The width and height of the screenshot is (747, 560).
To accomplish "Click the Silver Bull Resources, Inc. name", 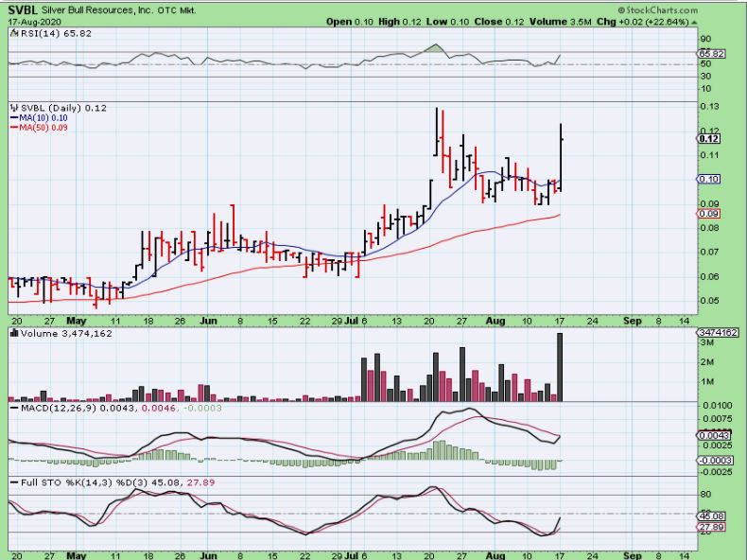I will (96, 10).
